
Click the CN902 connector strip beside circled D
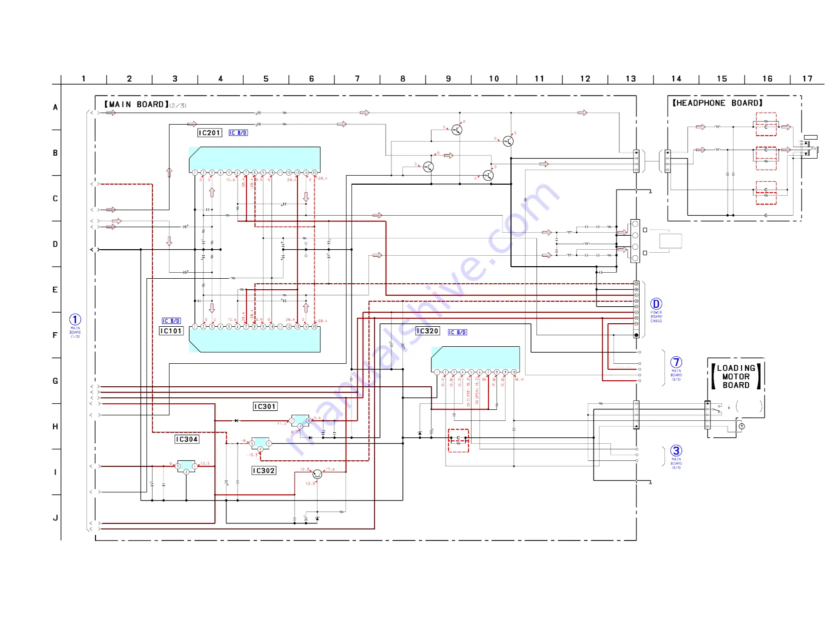pyautogui.click(x=636, y=309)
